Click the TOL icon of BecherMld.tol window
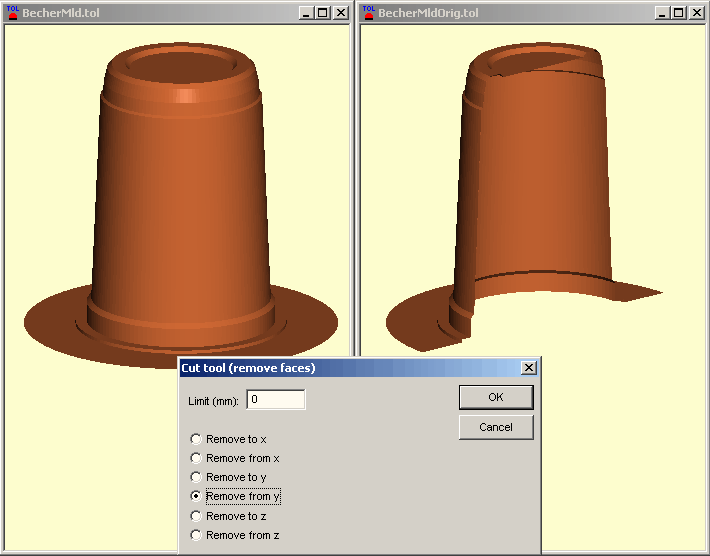Viewport: 710px width, 556px height. pyautogui.click(x=13, y=13)
